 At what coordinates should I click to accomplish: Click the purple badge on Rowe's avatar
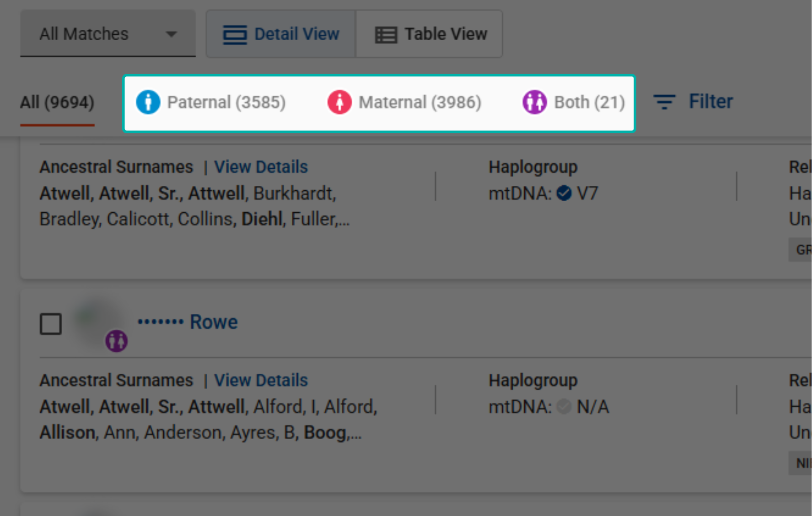pos(116,341)
